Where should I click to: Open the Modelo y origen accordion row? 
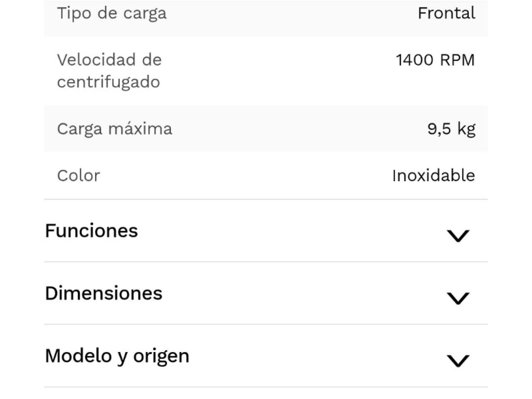[266, 356]
